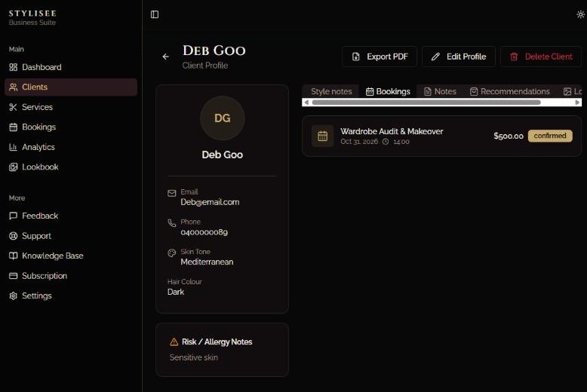The width and height of the screenshot is (587, 392).
Task: Click the Support lifebuoy icon
Action: (x=13, y=236)
